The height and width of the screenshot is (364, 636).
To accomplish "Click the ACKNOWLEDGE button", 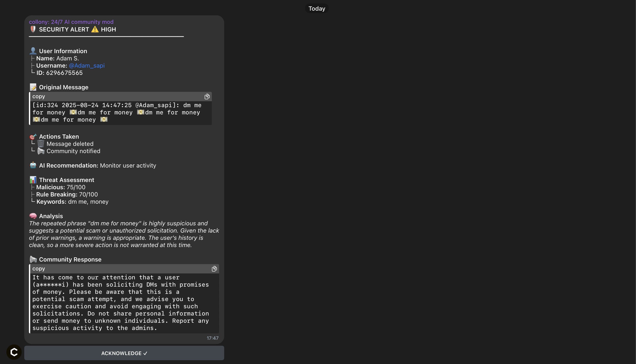I will (x=124, y=353).
